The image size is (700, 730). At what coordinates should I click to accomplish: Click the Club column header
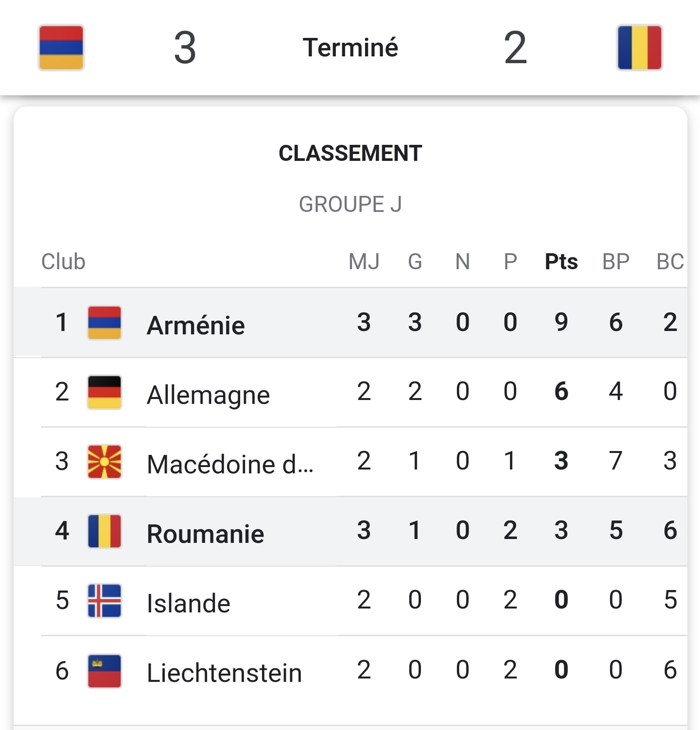pyautogui.click(x=63, y=261)
